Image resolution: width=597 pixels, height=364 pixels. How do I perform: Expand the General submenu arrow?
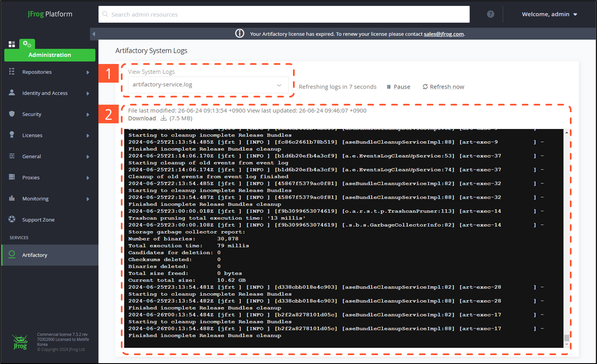[88, 157]
